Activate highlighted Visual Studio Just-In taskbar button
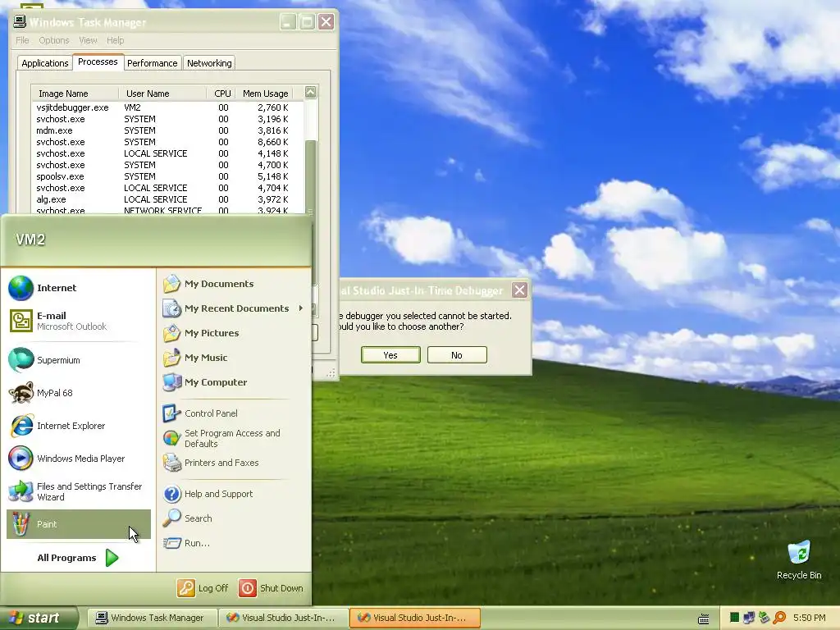Screen dimensions: 840x630 (414, 619)
